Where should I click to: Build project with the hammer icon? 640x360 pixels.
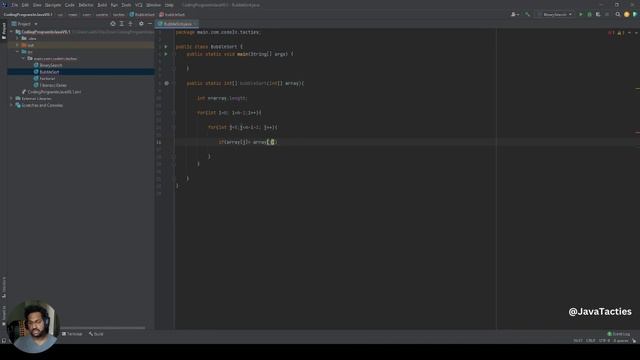point(527,14)
